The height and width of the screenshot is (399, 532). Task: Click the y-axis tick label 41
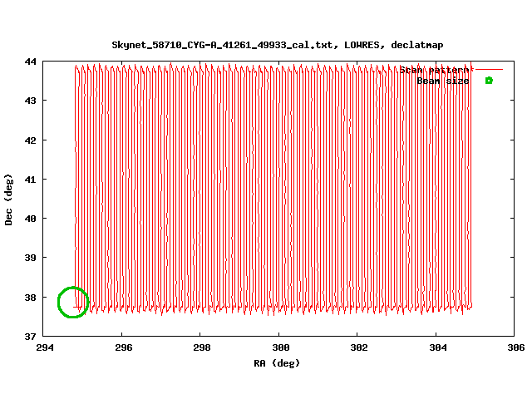point(30,180)
